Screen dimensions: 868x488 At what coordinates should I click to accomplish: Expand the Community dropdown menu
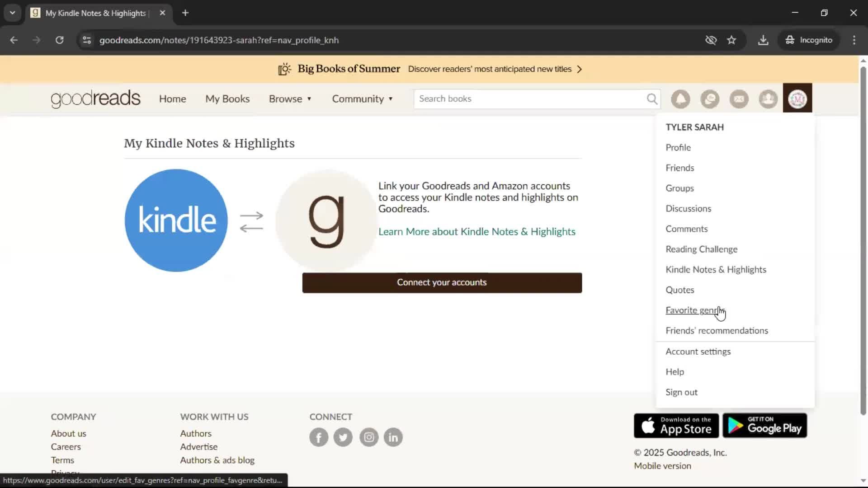click(x=363, y=99)
